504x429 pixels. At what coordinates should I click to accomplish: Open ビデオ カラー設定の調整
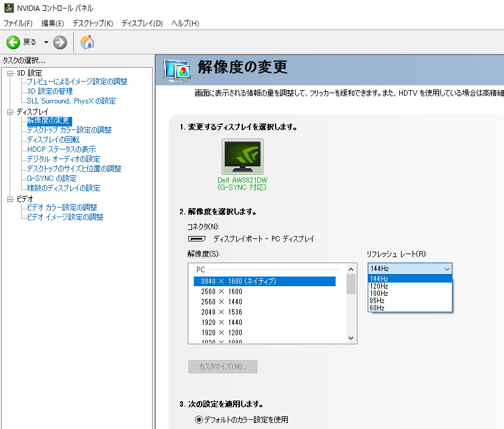pyautogui.click(x=62, y=208)
